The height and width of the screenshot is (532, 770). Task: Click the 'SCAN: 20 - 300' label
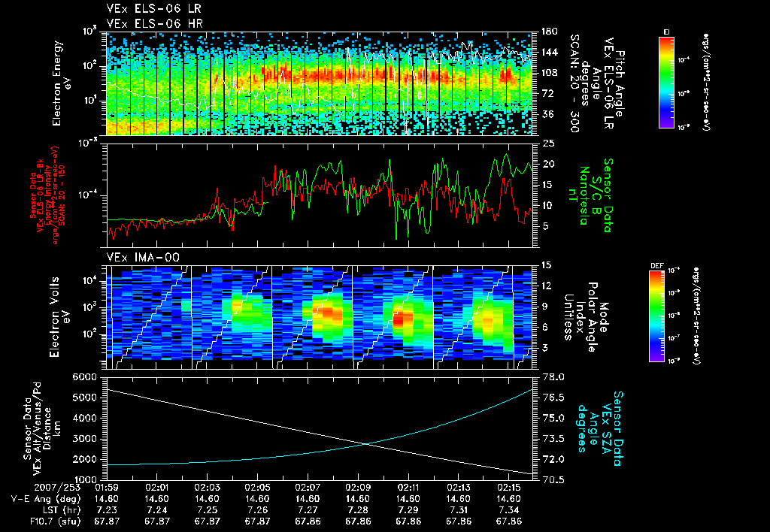click(574, 84)
